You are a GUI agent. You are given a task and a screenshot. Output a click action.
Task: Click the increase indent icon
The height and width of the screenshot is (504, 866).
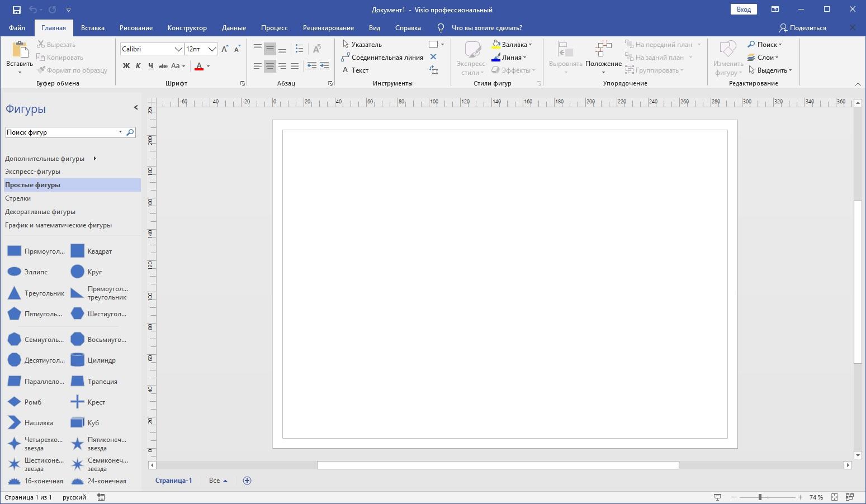pos(324,66)
